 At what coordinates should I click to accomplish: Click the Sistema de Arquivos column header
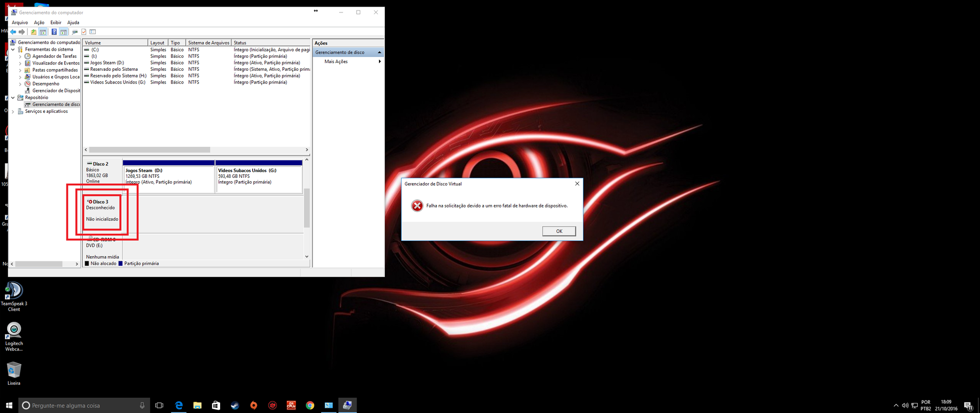click(x=209, y=43)
